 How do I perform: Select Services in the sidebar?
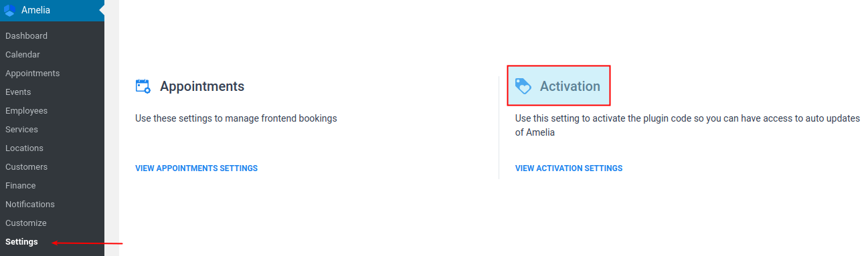tap(21, 130)
